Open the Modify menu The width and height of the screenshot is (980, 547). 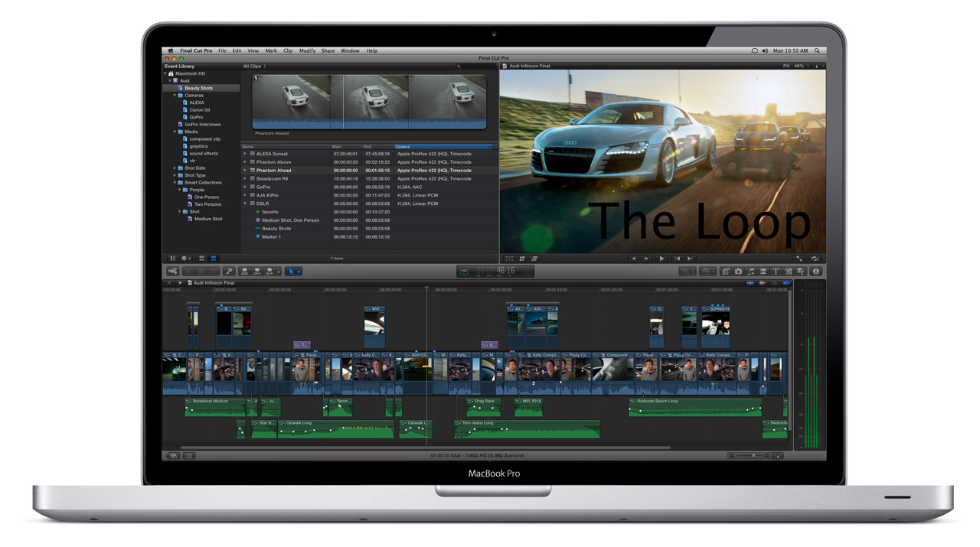pos(307,50)
